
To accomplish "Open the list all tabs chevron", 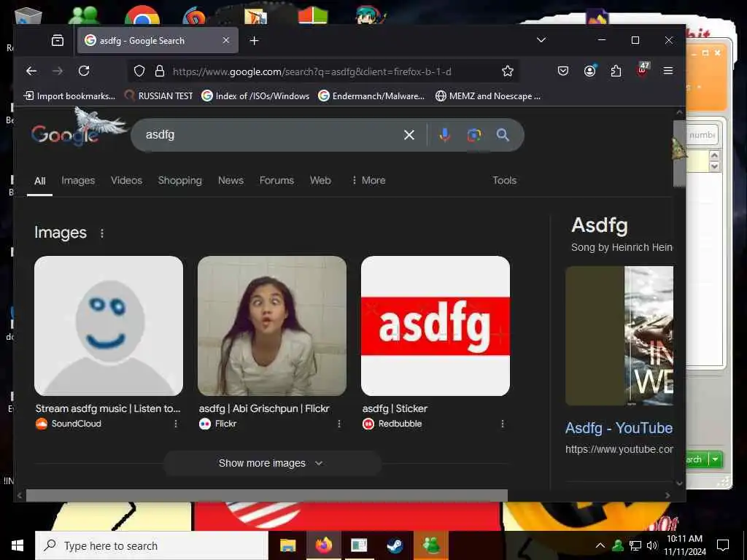I will [541, 40].
